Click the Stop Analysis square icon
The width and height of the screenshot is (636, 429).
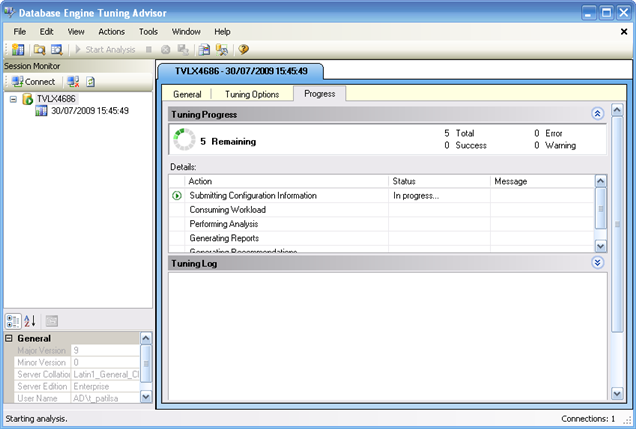[149, 49]
